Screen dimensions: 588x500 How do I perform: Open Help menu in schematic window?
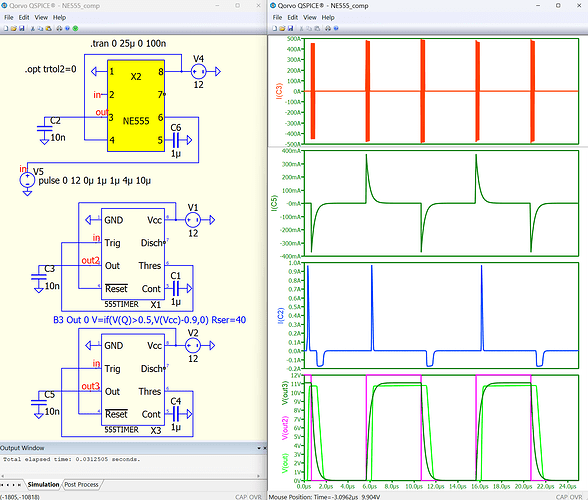pyautogui.click(x=59, y=17)
